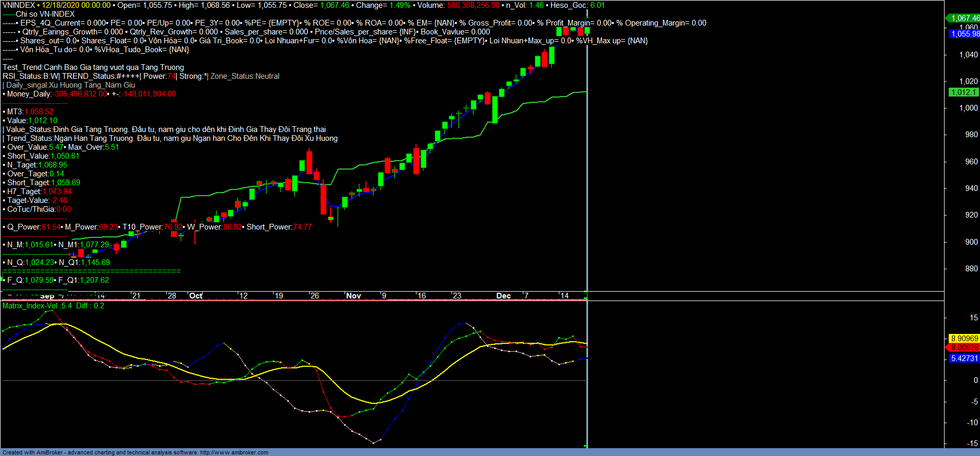
Task: Click the 1,000 level on price axis
Action: coord(969,108)
